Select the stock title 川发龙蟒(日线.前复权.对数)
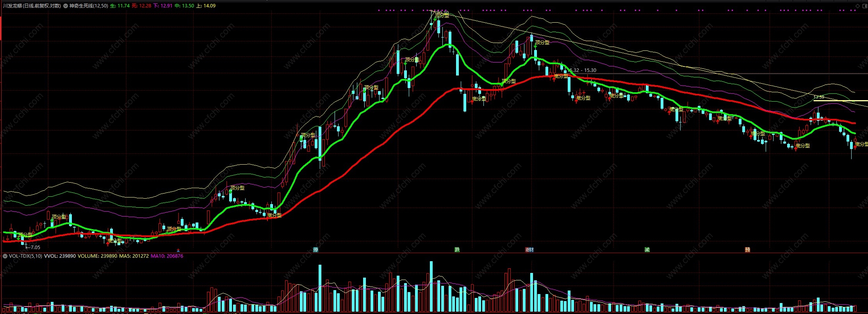This screenshot has width=868, height=314. 31,6
